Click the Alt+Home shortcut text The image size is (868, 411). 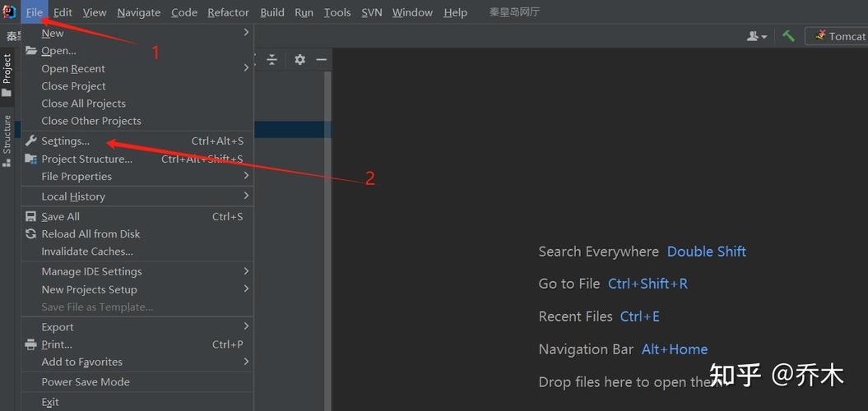pyautogui.click(x=675, y=349)
